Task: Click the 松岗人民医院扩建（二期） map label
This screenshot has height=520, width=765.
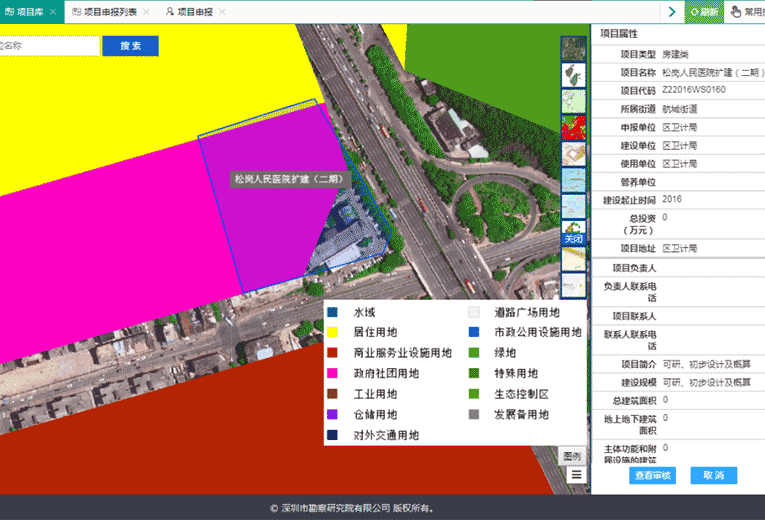Action: tap(288, 179)
